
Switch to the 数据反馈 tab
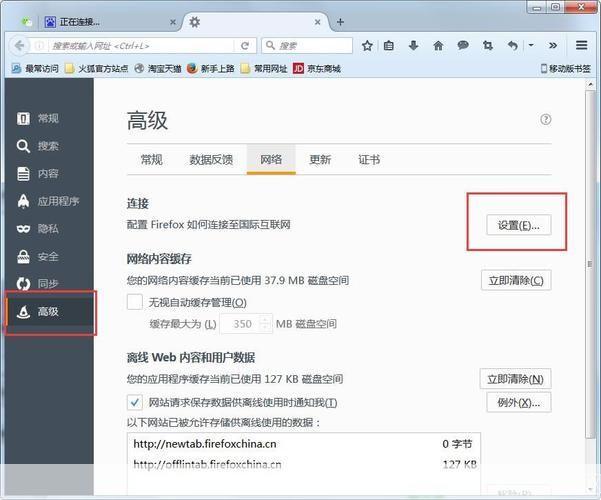pyautogui.click(x=211, y=160)
